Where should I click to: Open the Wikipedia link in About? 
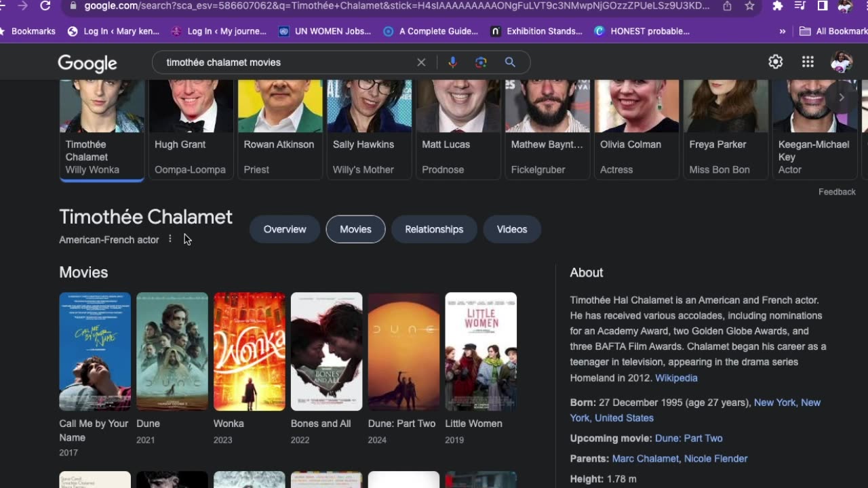point(676,378)
